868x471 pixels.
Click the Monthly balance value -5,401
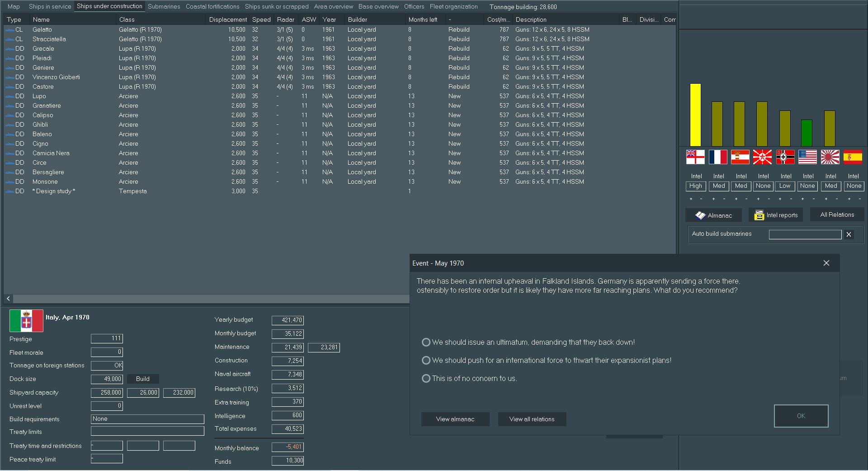[x=288, y=447]
